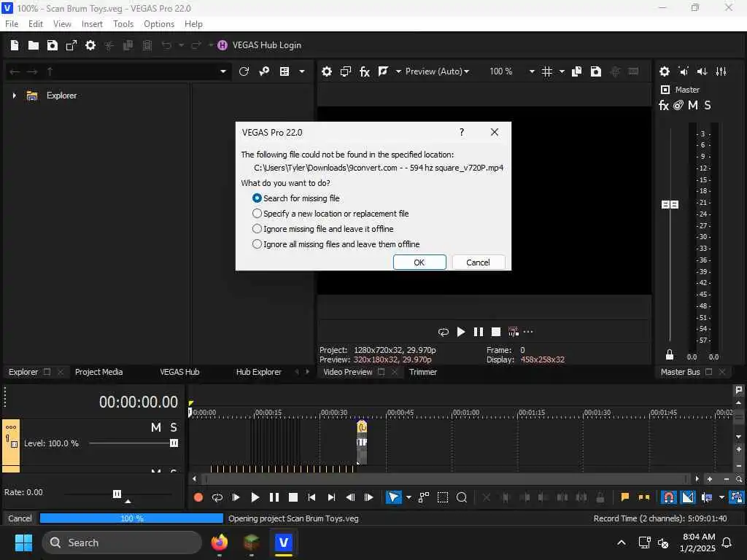Insert marker flag icon
Screen dimensions: 747x560
624,497
